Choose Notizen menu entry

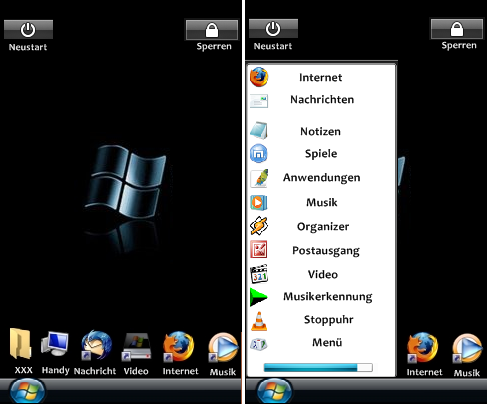[x=321, y=131]
